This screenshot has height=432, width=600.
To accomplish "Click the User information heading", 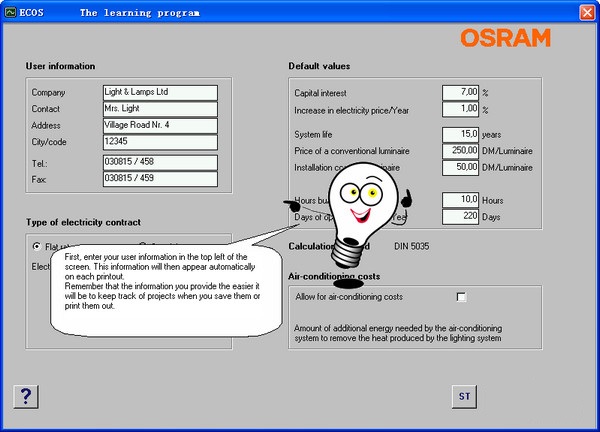I will click(60, 66).
